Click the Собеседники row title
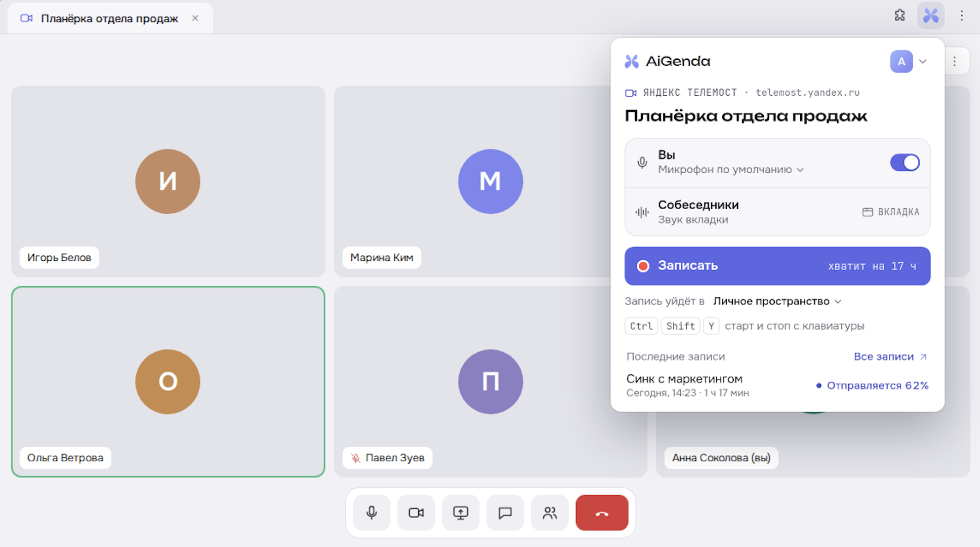The height and width of the screenshot is (547, 980). 699,205
